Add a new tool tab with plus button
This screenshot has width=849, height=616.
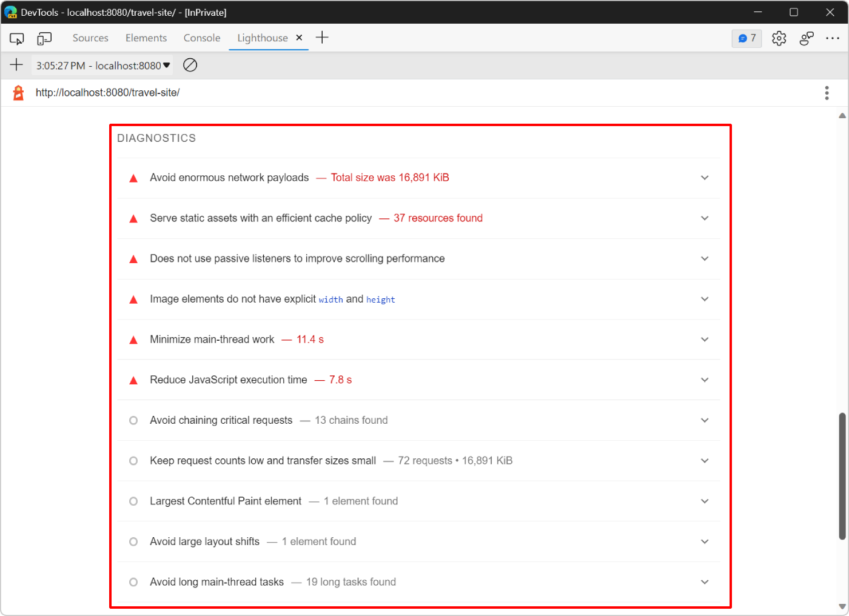click(322, 38)
